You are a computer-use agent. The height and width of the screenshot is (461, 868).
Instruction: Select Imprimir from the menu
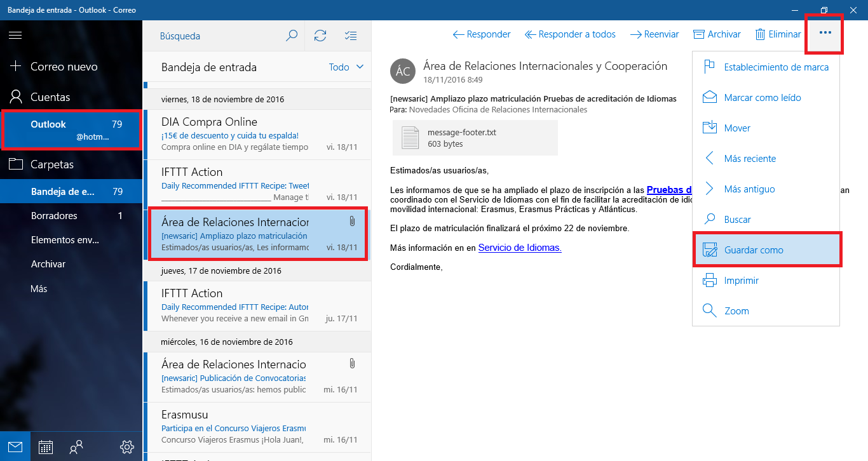coord(766,280)
